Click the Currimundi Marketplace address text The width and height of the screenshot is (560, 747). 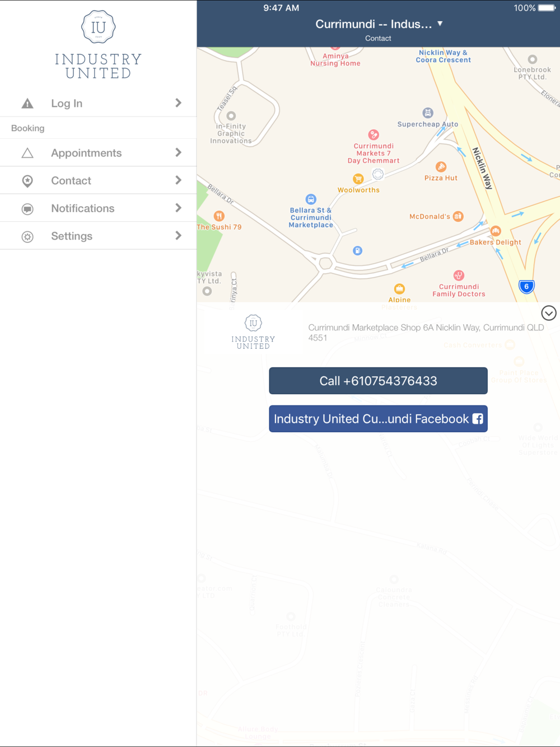426,333
